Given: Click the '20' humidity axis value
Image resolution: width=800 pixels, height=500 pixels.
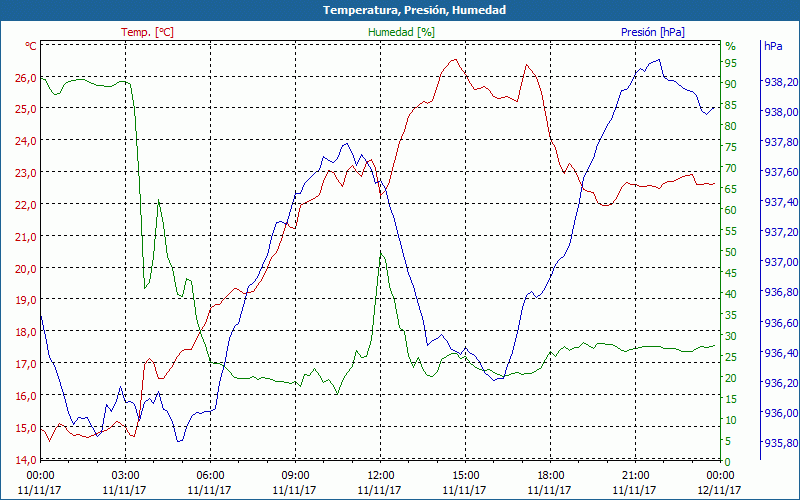Looking at the screenshot, I should click(x=731, y=378).
